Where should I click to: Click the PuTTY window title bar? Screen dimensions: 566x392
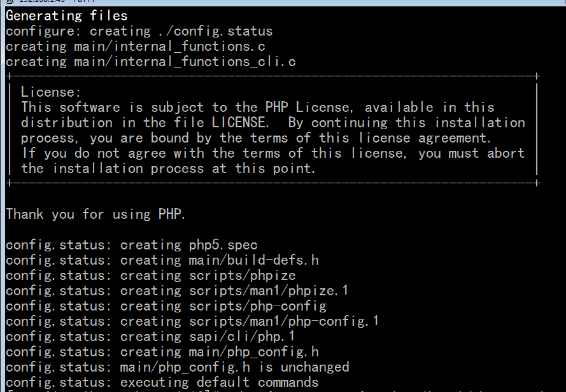pyautogui.click(x=283, y=2)
